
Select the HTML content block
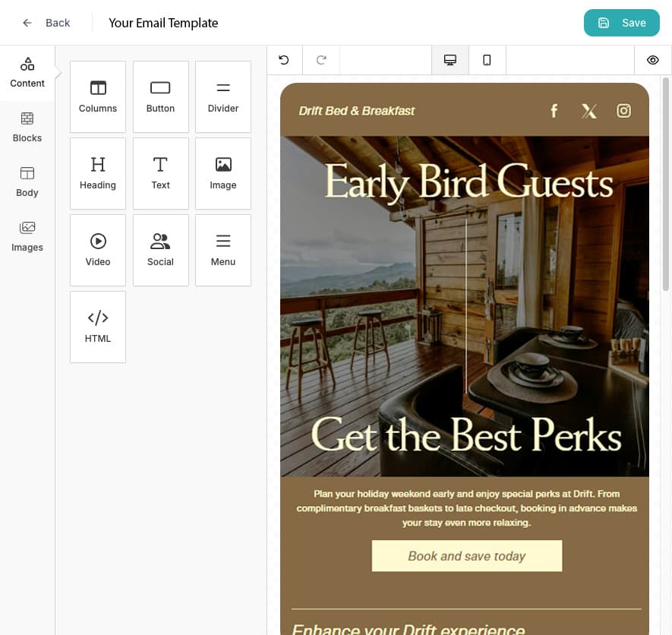pyautogui.click(x=97, y=327)
